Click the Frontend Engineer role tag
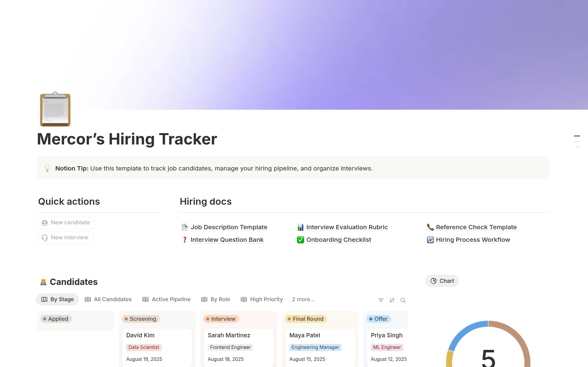The height and width of the screenshot is (367, 588). tap(230, 347)
